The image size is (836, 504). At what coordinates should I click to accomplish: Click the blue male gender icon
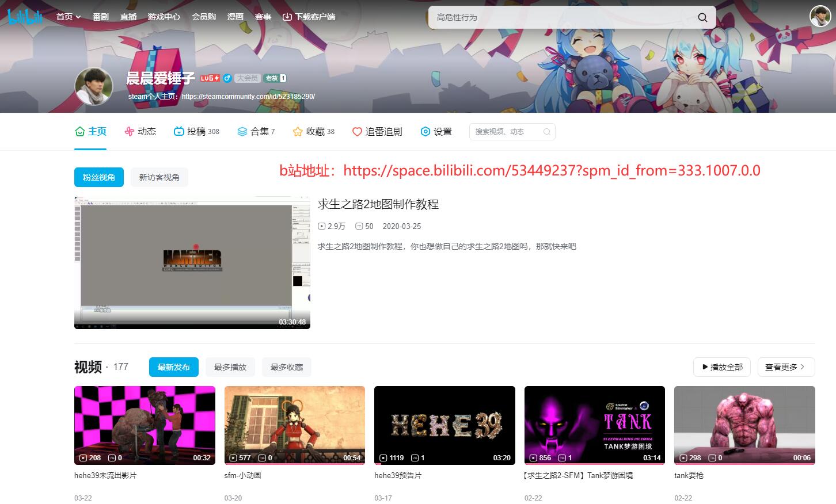227,78
